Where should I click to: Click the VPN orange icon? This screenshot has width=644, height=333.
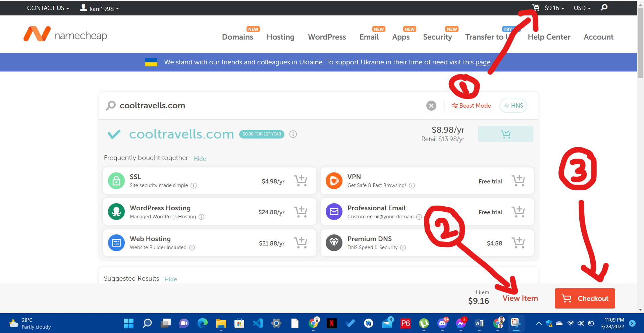click(334, 181)
